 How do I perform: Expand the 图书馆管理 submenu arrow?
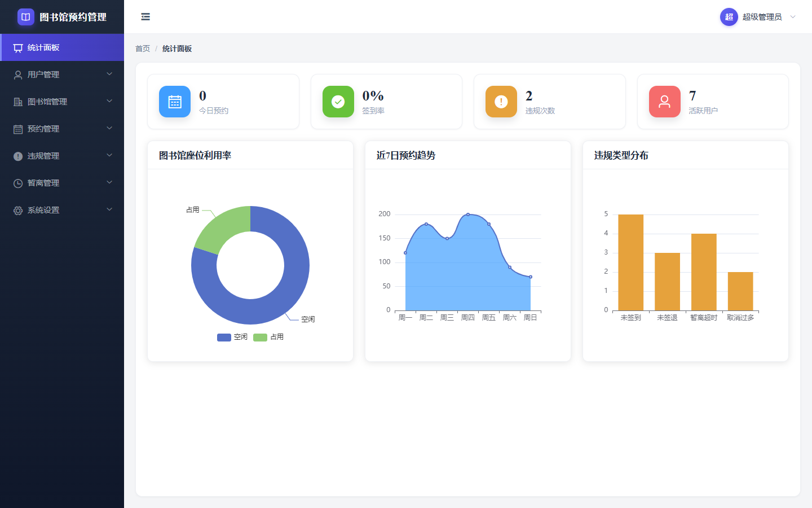109,101
